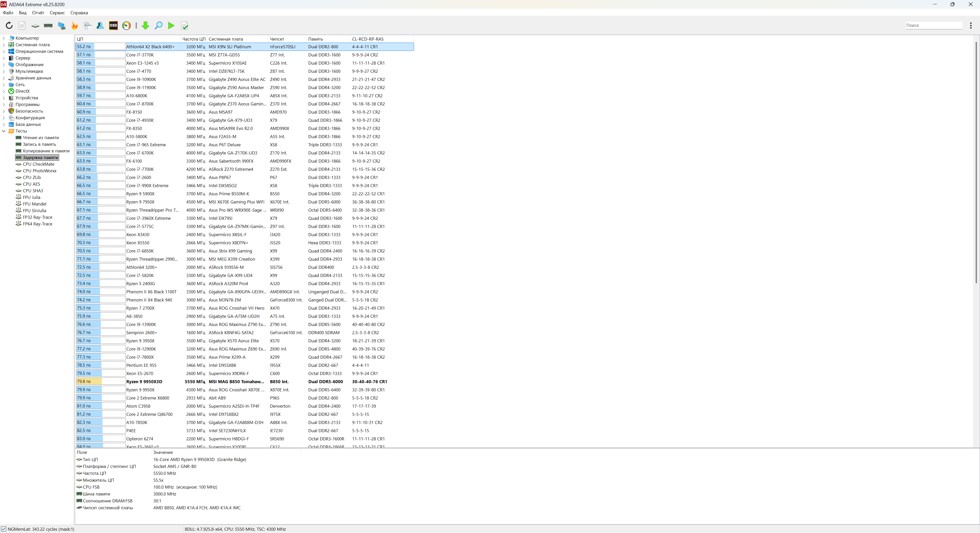Toggle the NGMemLat checkbox in status bar
Image resolution: width=980 pixels, height=533 pixels.
coord(4,529)
